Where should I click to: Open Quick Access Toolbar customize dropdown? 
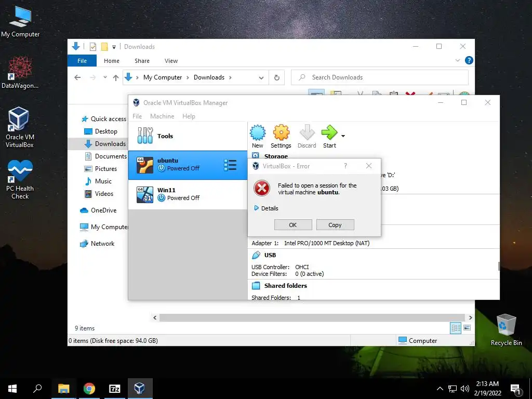[114, 47]
